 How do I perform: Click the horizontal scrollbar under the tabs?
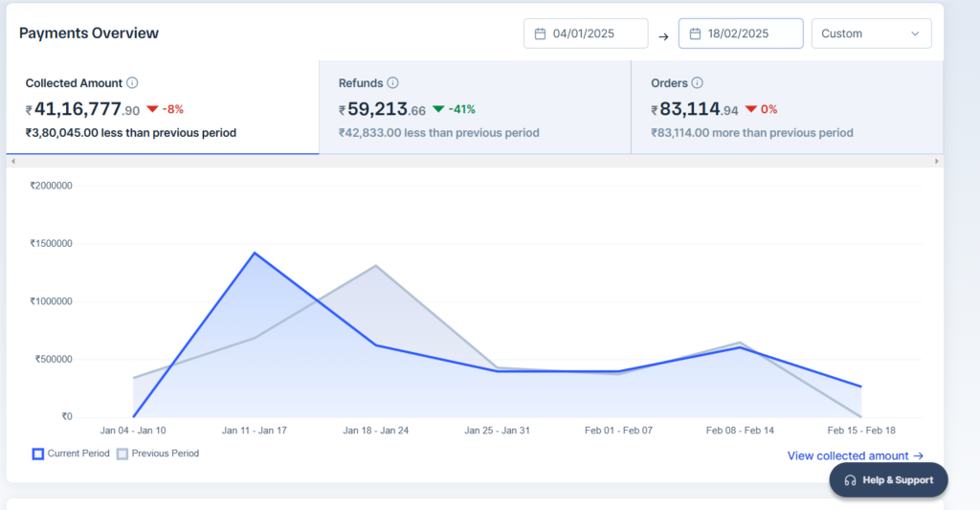click(x=475, y=161)
